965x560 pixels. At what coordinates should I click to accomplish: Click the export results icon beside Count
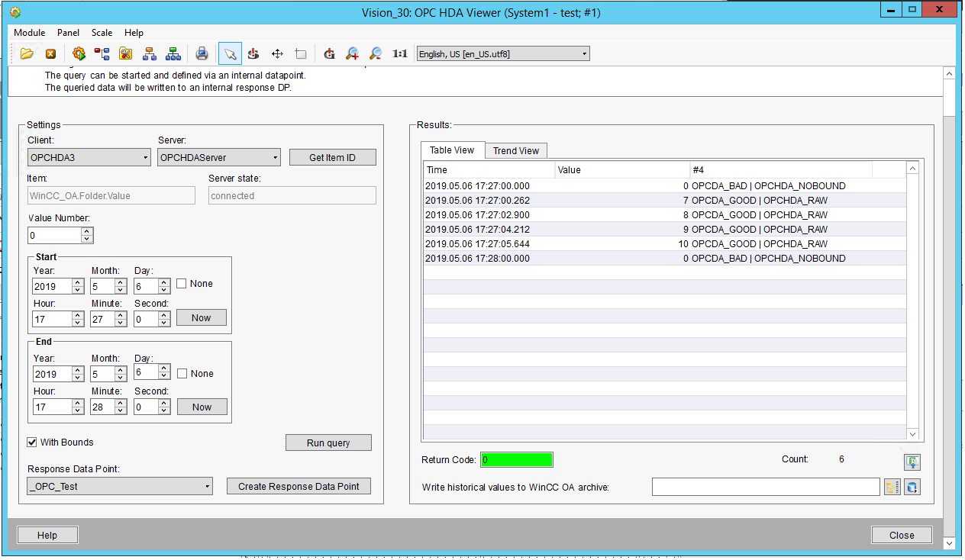pyautogui.click(x=912, y=462)
